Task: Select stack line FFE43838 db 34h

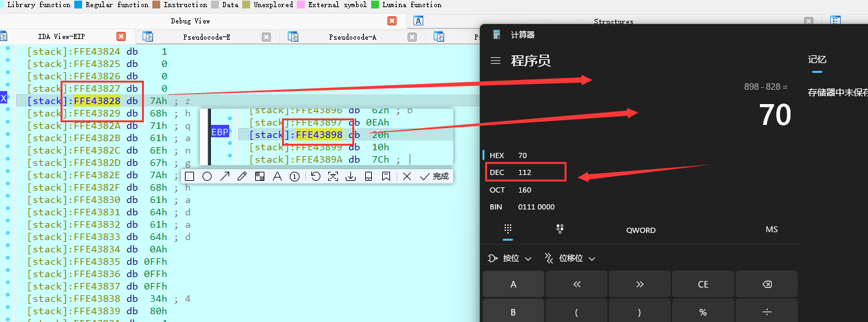Action: click(x=109, y=299)
